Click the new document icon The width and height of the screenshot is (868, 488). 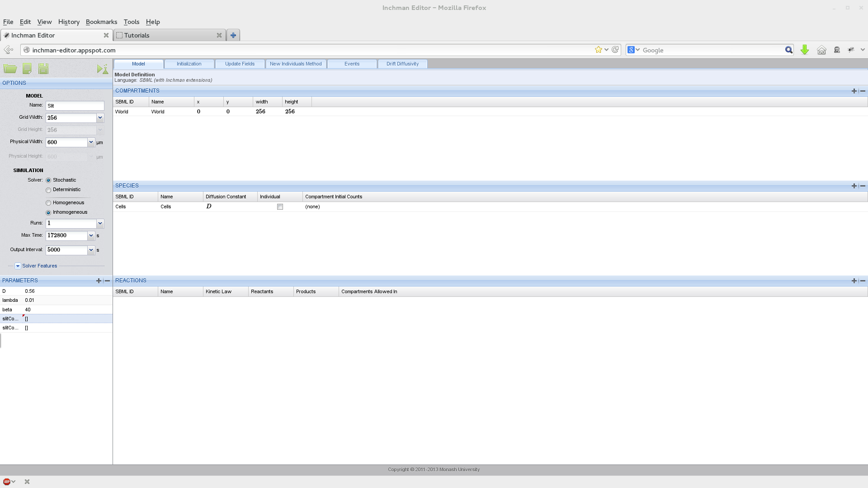(27, 69)
